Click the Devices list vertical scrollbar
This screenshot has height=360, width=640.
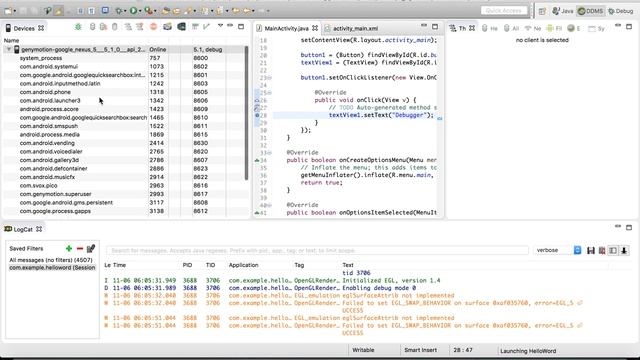(246, 113)
